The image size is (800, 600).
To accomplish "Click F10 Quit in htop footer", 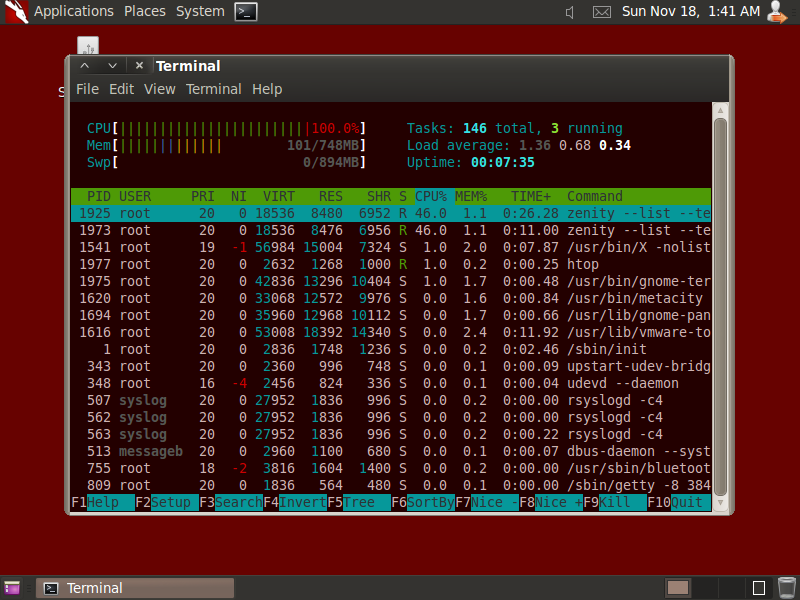I will (x=679, y=503).
